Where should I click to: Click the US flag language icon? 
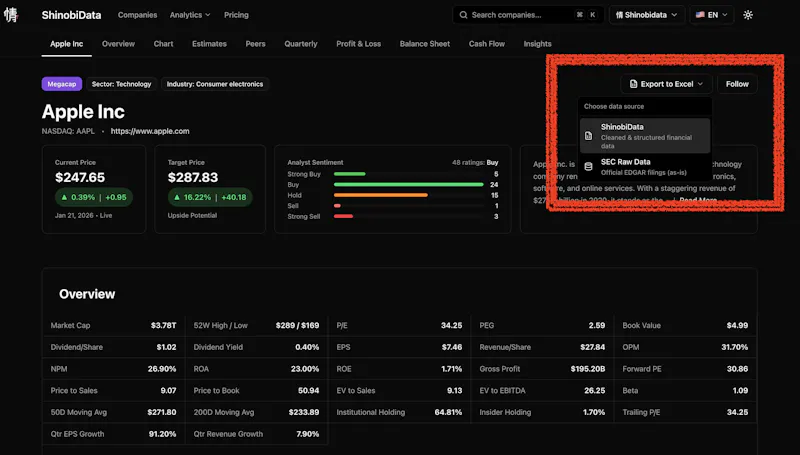pyautogui.click(x=700, y=15)
